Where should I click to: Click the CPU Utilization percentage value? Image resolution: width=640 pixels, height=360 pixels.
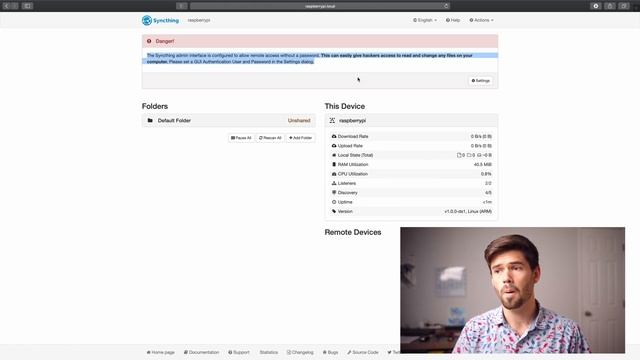click(486, 174)
